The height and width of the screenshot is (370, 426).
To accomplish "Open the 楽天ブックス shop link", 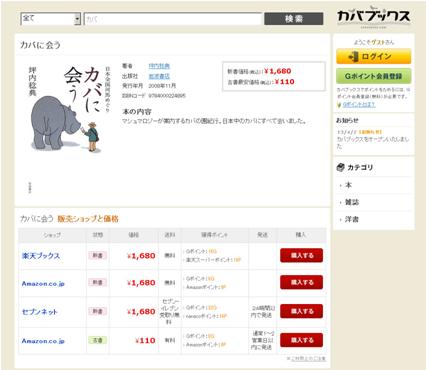I will point(41,256).
